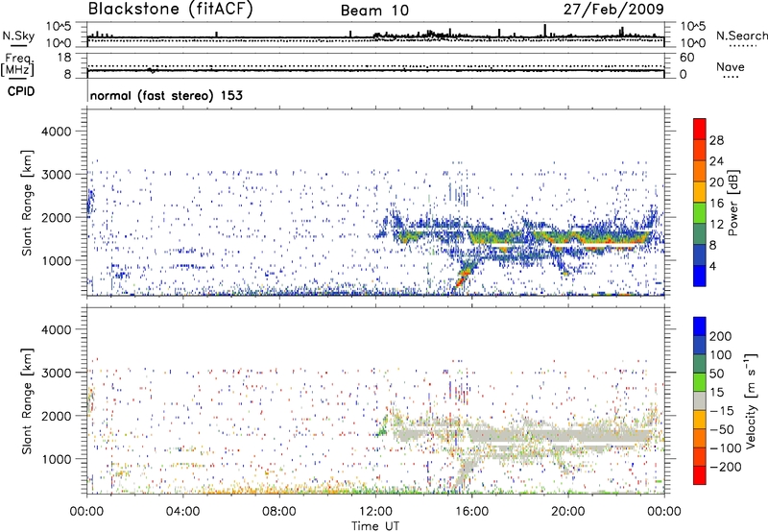The image size is (768, 532).
Task: Click the '08:00' time tick label
Action: point(278,512)
